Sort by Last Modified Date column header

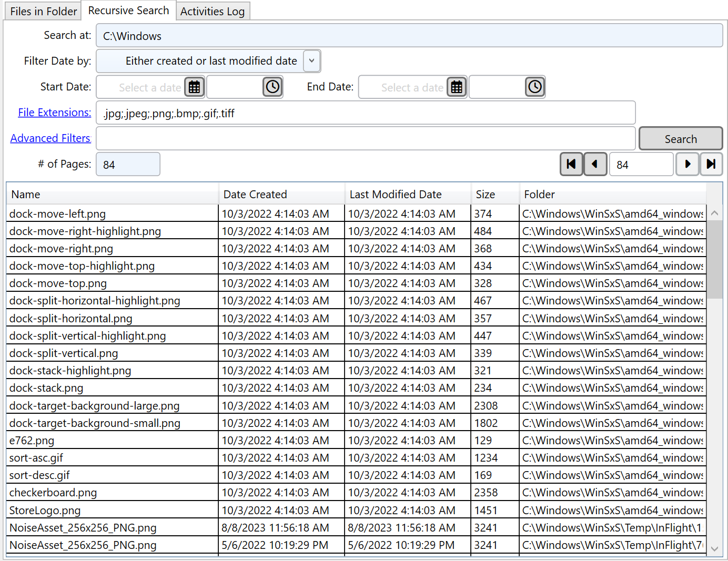tap(408, 194)
